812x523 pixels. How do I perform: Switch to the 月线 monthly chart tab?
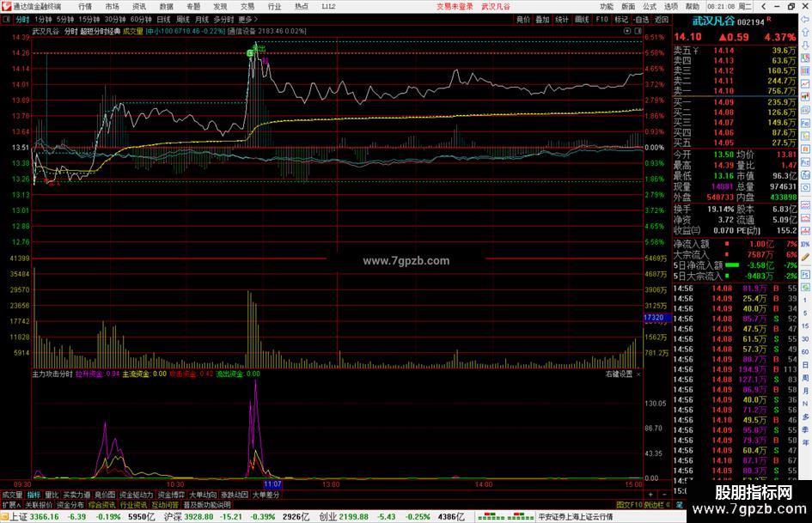[202, 20]
